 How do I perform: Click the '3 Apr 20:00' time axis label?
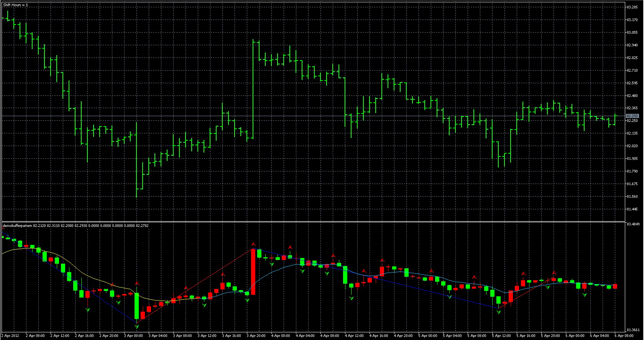(x=256, y=336)
